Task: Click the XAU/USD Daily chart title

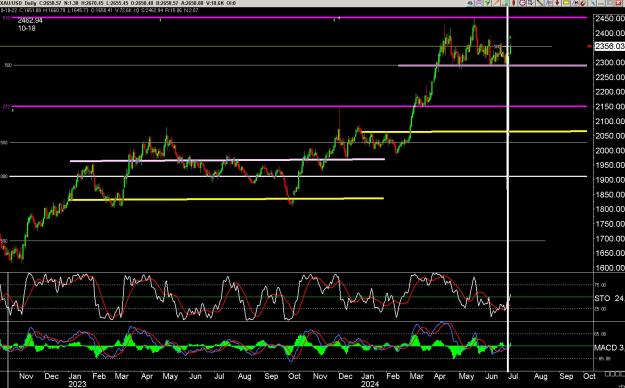Action: coord(18,3)
